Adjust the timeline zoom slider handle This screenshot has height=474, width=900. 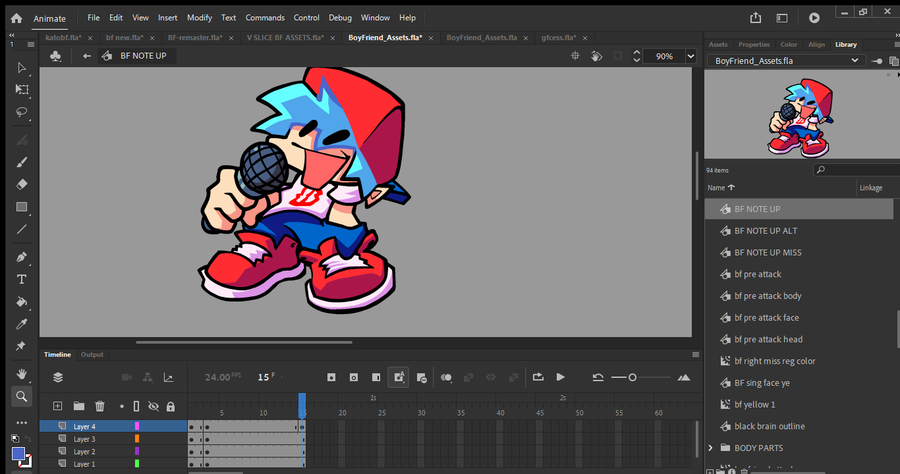pos(632,377)
